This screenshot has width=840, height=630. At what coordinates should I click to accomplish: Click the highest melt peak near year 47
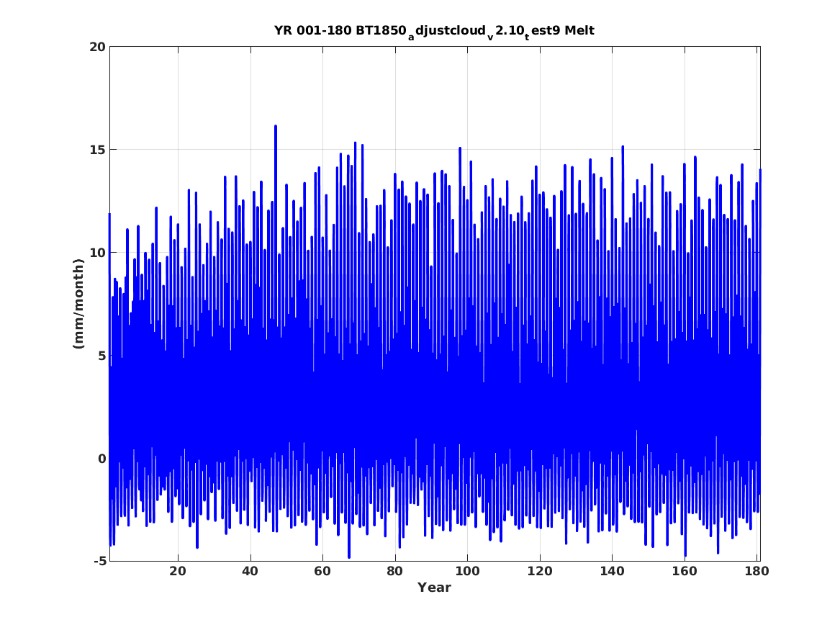tap(276, 127)
